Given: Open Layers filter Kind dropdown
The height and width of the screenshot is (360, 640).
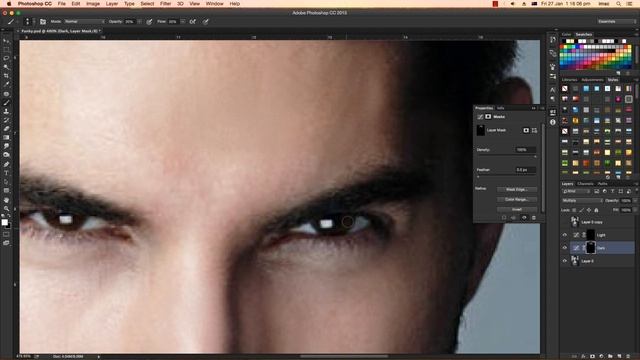Looking at the screenshot, I should coord(576,191).
